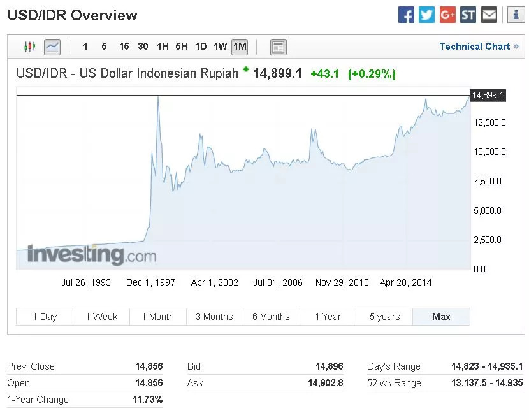529x420 pixels.
Task: Show the 1 Day range
Action: point(45,317)
